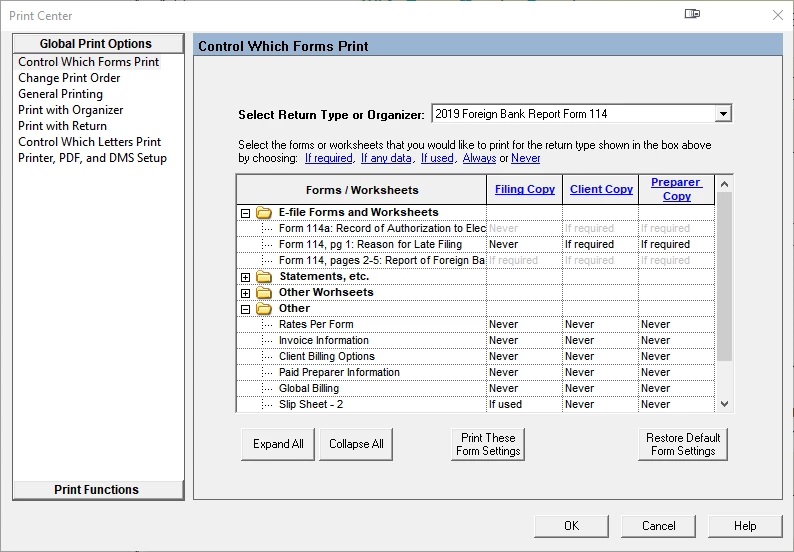The height and width of the screenshot is (552, 794).
Task: Expand the Statements, etc. group
Action: tap(246, 277)
